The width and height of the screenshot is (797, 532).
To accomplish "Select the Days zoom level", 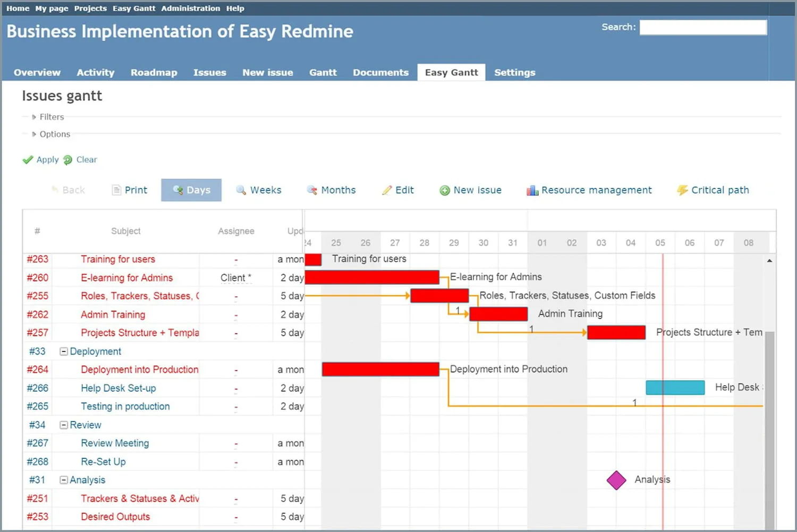I will click(191, 190).
